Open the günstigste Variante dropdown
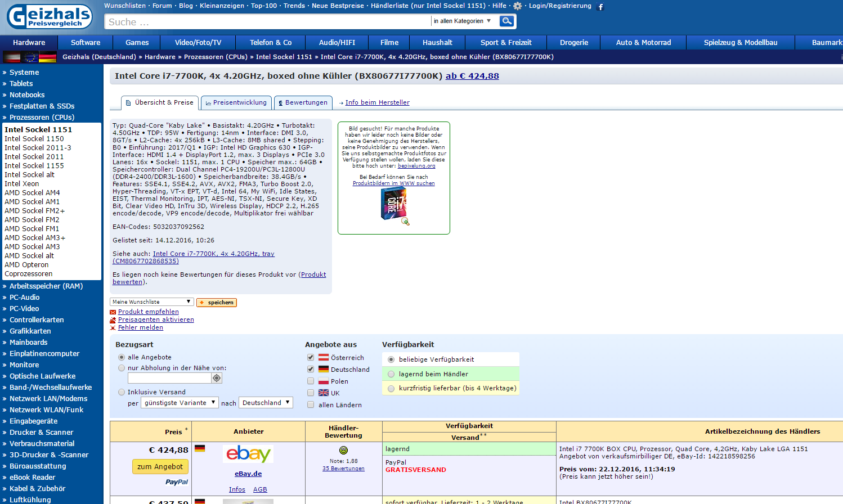Image resolution: width=843 pixels, height=504 pixels. click(180, 403)
